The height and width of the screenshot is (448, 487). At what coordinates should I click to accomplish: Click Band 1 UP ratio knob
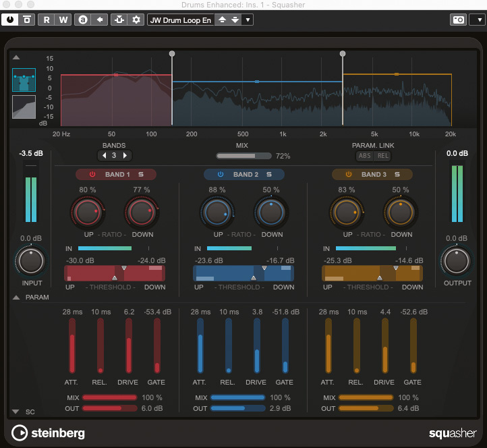(88, 213)
